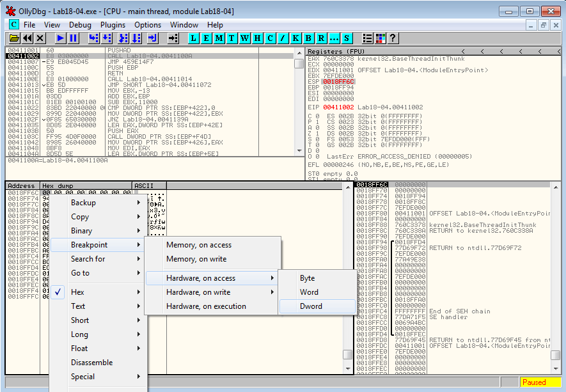Image resolution: width=566 pixels, height=392 pixels.
Task: Select Hardware, on execution option
Action: pyautogui.click(x=206, y=306)
